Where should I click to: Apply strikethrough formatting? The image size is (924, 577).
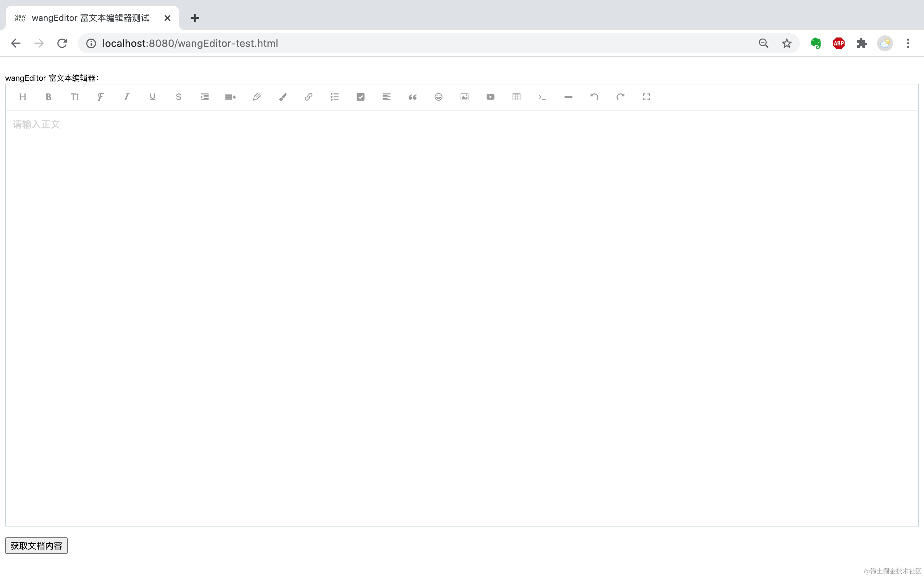coord(178,97)
